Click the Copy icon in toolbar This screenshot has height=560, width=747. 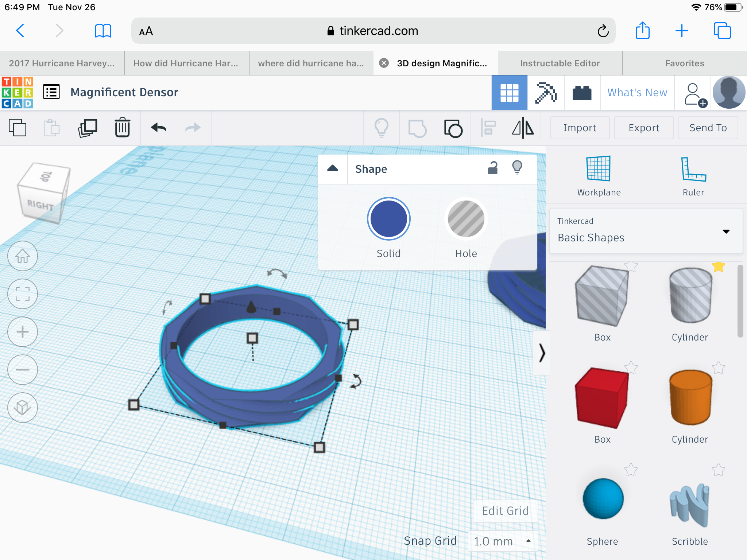pyautogui.click(x=18, y=128)
